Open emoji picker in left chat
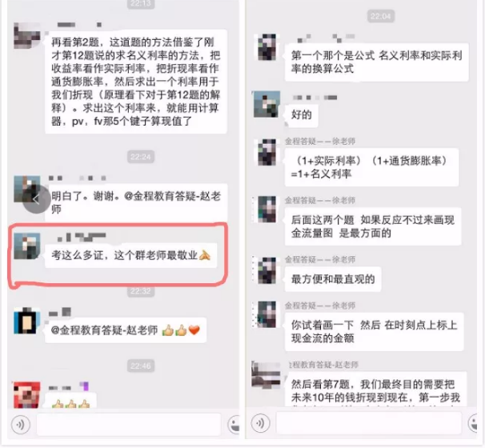 (x=234, y=424)
